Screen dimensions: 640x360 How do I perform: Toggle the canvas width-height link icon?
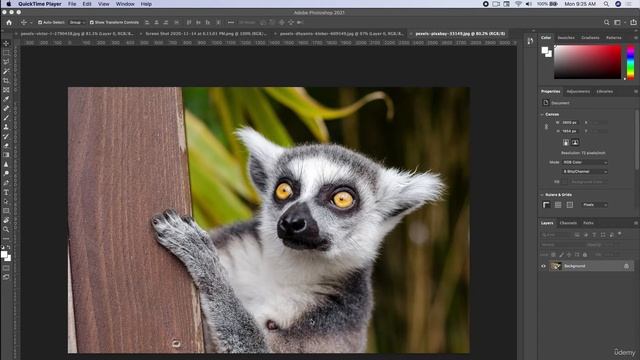546,127
